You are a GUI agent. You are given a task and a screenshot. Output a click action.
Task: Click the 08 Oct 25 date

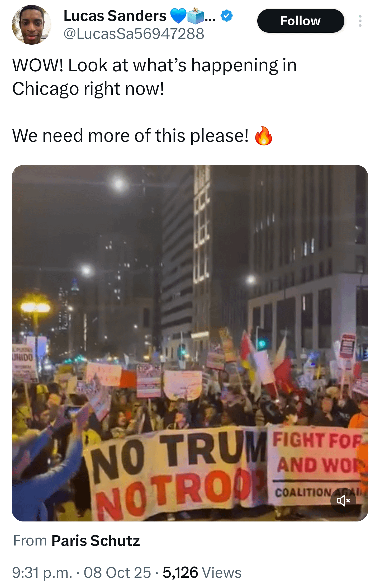[117, 572]
